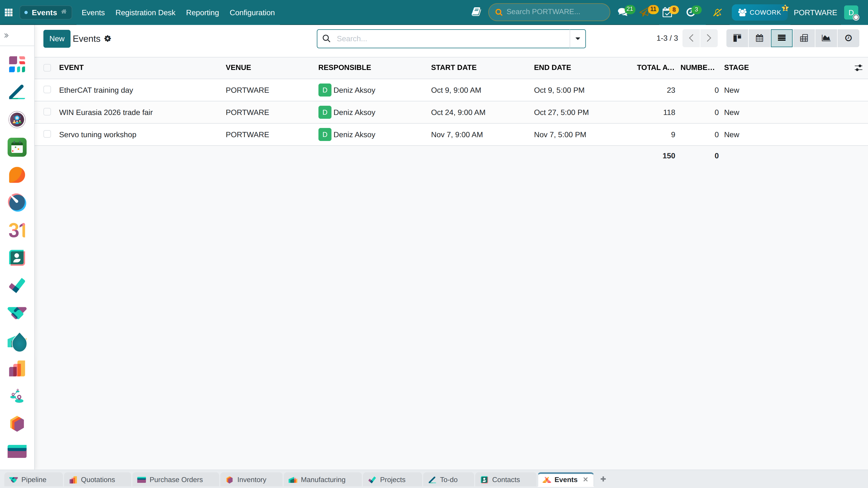Click the COWORK button
The height and width of the screenshot is (488, 868).
(759, 12)
